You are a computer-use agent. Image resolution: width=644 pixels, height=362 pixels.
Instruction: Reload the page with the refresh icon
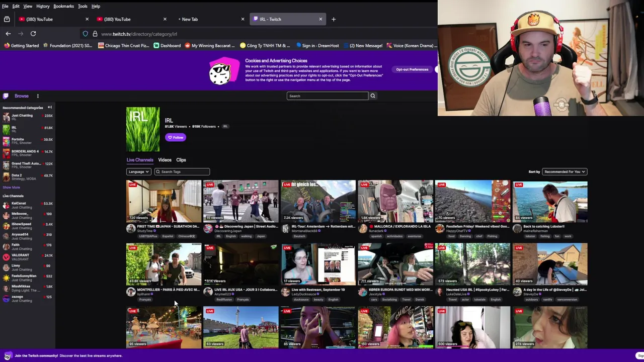point(33,34)
